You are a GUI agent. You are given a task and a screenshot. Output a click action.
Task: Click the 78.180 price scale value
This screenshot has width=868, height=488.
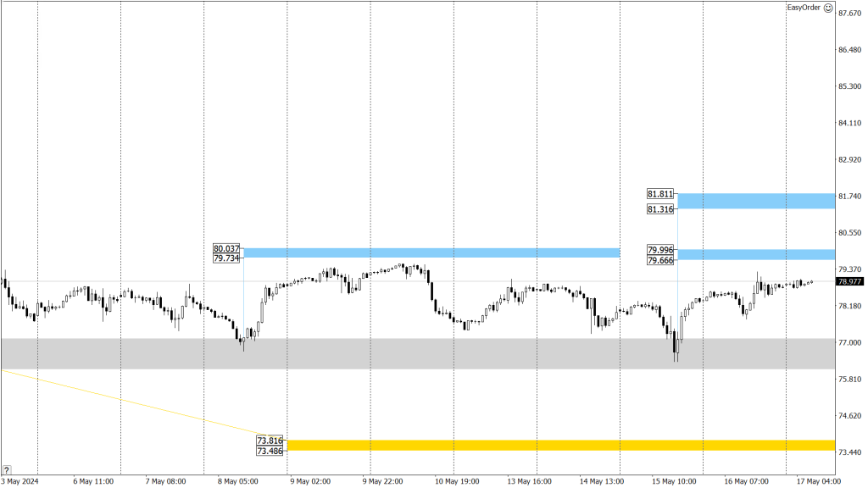tap(849, 306)
